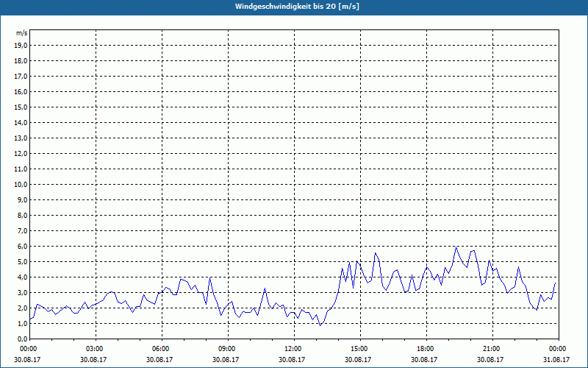The height and width of the screenshot is (368, 588).
Task: Click the 15:00 time label
Action: tap(359, 349)
